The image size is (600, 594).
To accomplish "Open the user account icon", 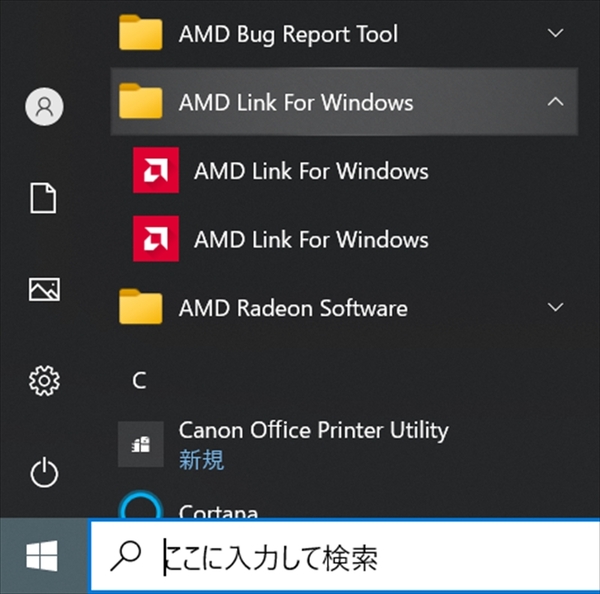I will pyautogui.click(x=44, y=106).
